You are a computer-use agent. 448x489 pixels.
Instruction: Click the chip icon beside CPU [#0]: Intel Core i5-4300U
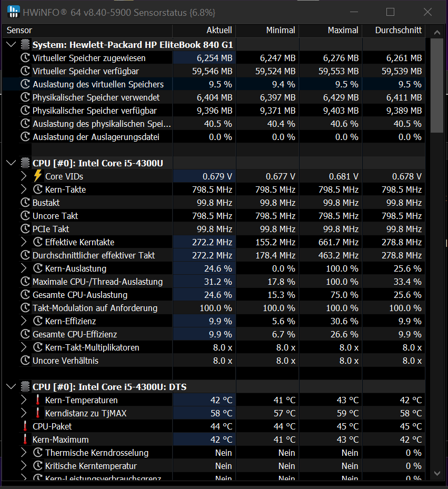[25, 163]
